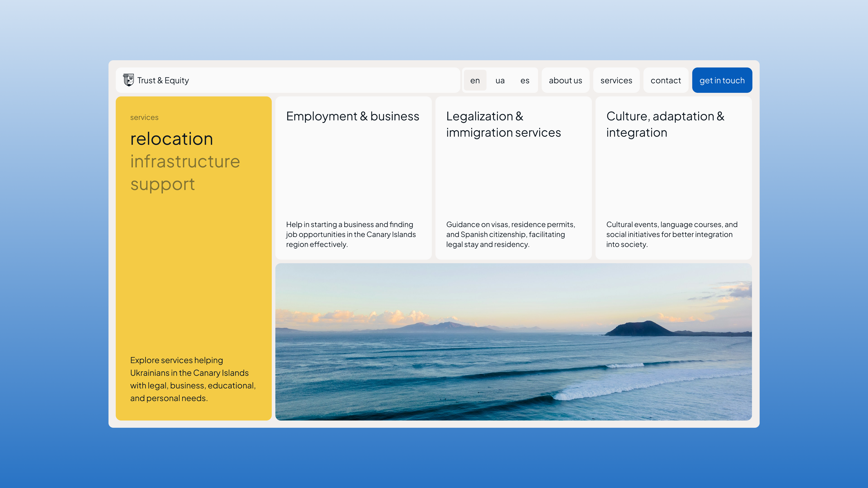Click the Employment & business card title
Screen dimensions: 868x488
(352, 116)
